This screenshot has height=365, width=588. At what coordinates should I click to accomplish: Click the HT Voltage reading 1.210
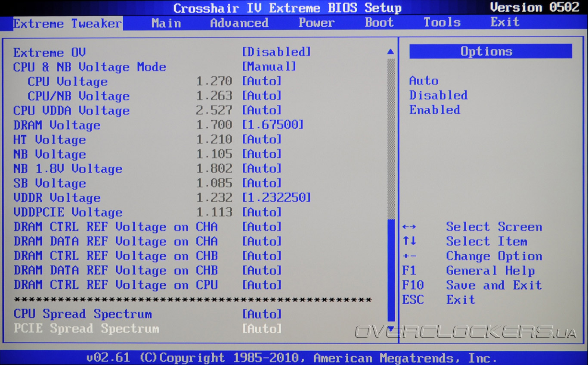(214, 140)
